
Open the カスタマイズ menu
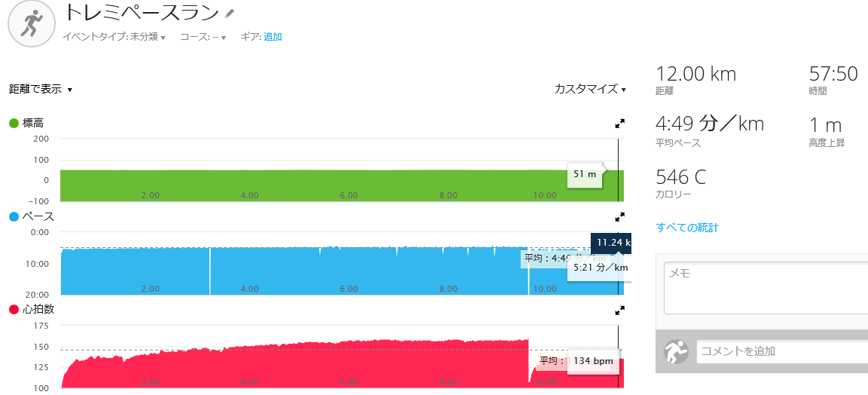pyautogui.click(x=590, y=89)
